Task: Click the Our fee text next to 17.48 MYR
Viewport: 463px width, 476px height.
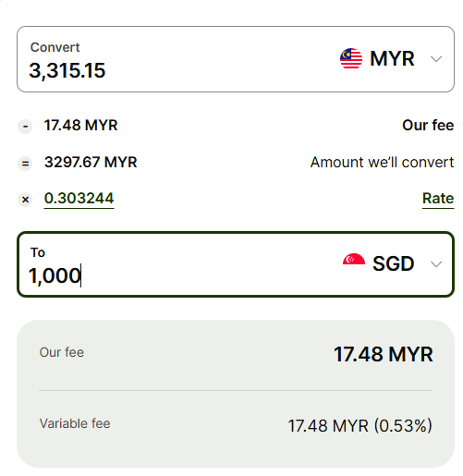Action: 428,126
